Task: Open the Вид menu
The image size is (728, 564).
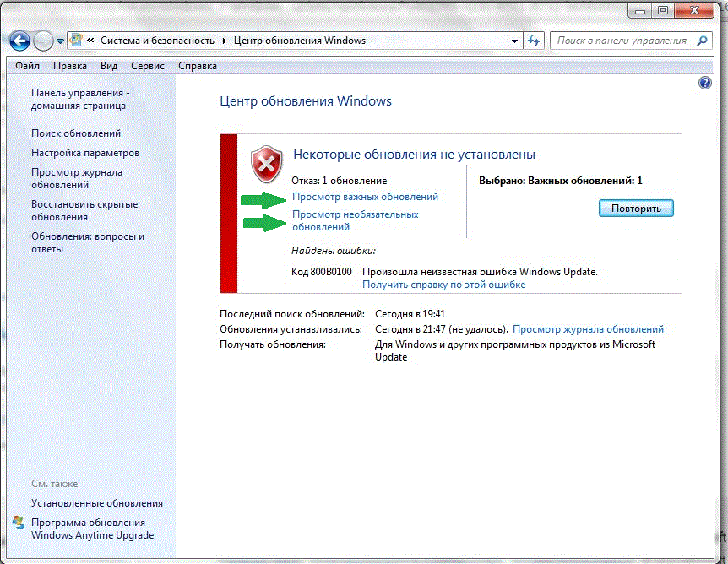Action: coord(109,66)
